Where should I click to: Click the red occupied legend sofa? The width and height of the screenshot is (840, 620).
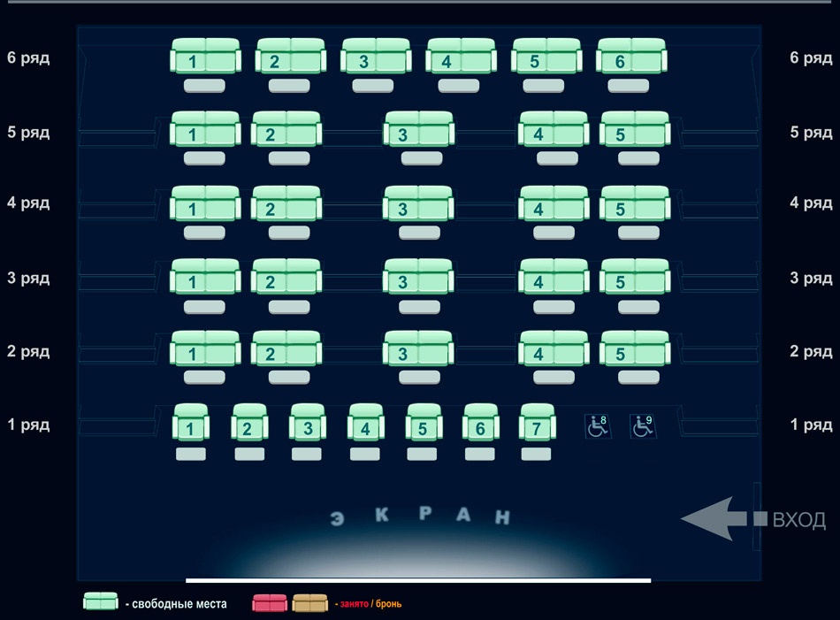point(271,603)
